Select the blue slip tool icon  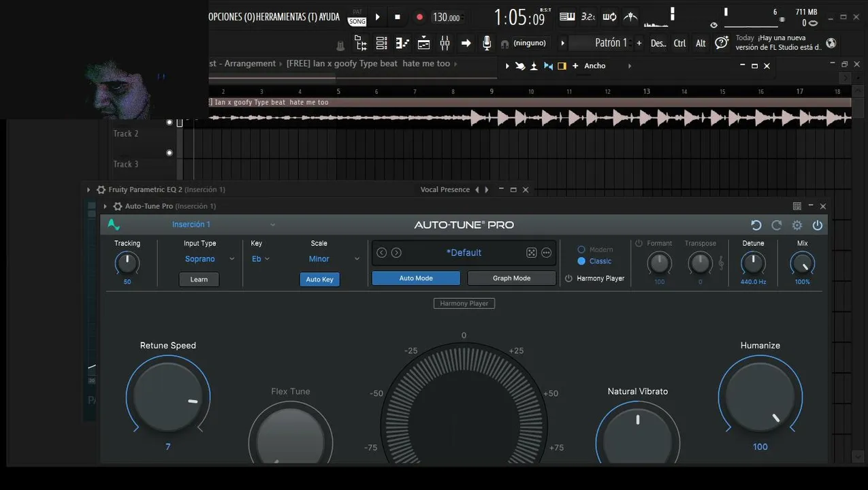pyautogui.click(x=548, y=66)
